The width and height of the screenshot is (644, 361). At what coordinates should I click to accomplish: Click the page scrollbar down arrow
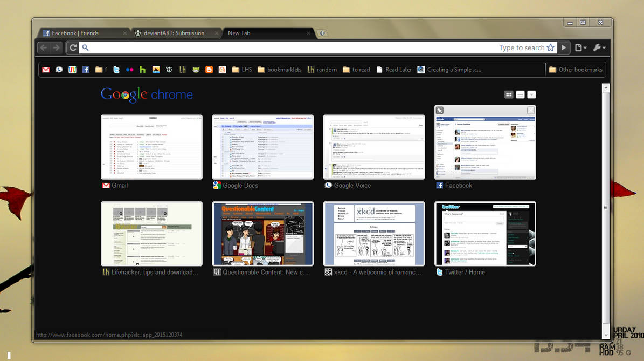606,335
